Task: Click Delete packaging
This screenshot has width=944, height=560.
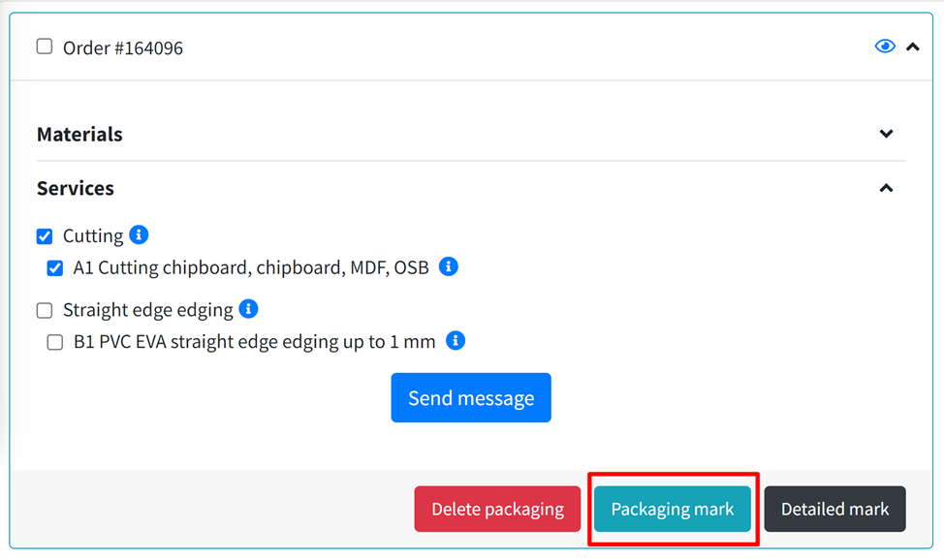Action: click(497, 509)
